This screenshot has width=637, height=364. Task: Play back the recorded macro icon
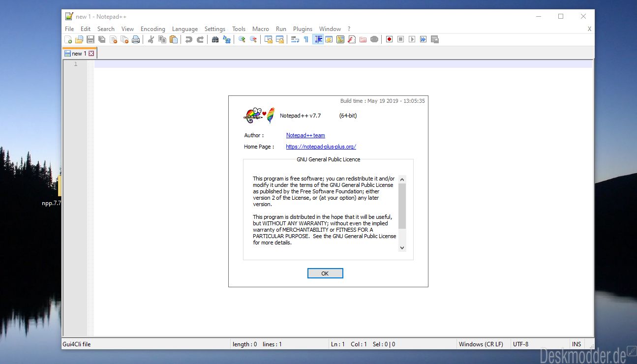coord(412,39)
